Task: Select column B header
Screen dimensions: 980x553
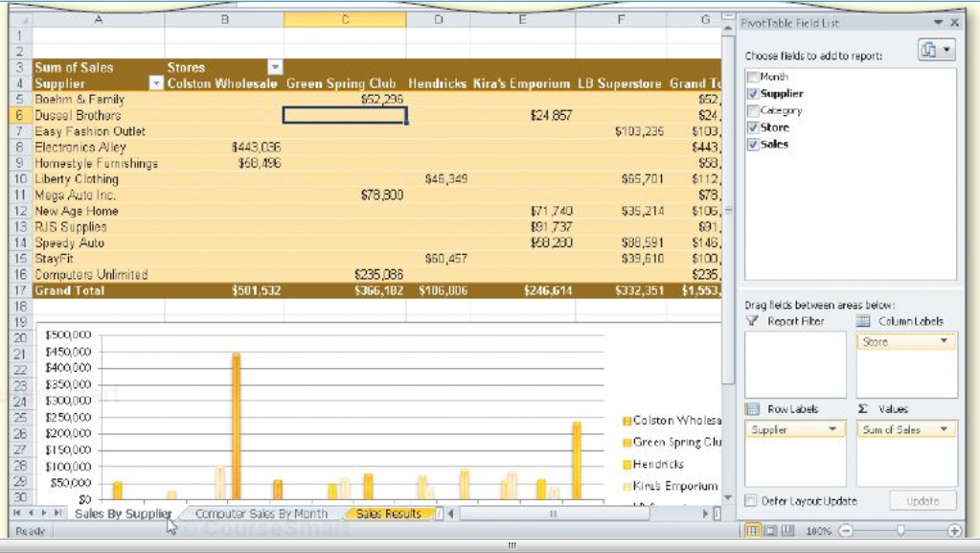Action: point(224,20)
